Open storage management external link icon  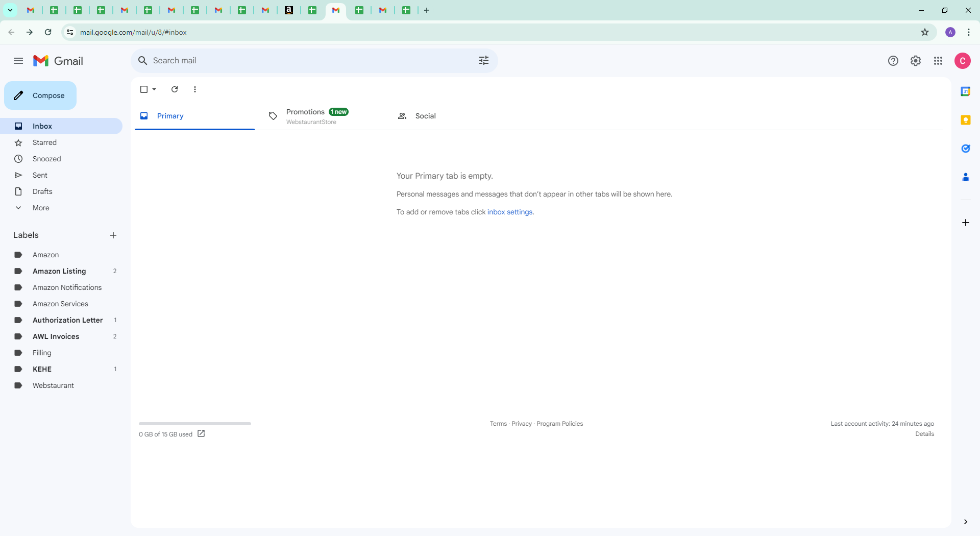click(201, 433)
